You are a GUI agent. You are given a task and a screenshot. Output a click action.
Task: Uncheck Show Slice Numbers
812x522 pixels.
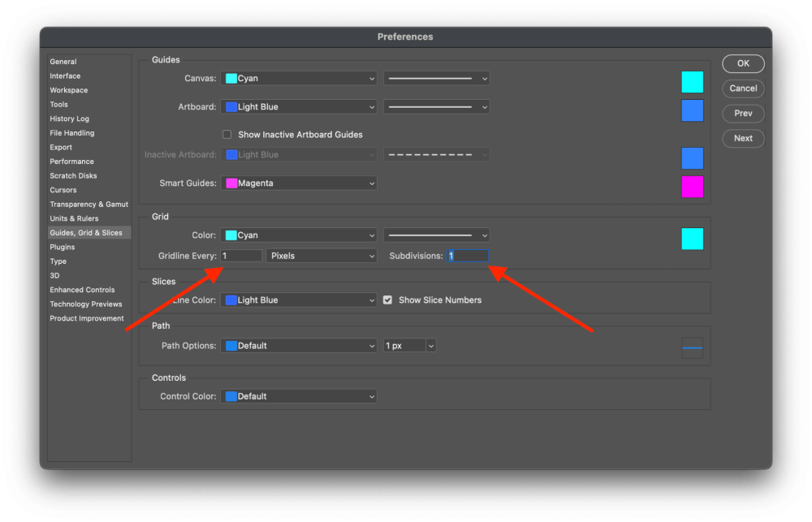387,300
